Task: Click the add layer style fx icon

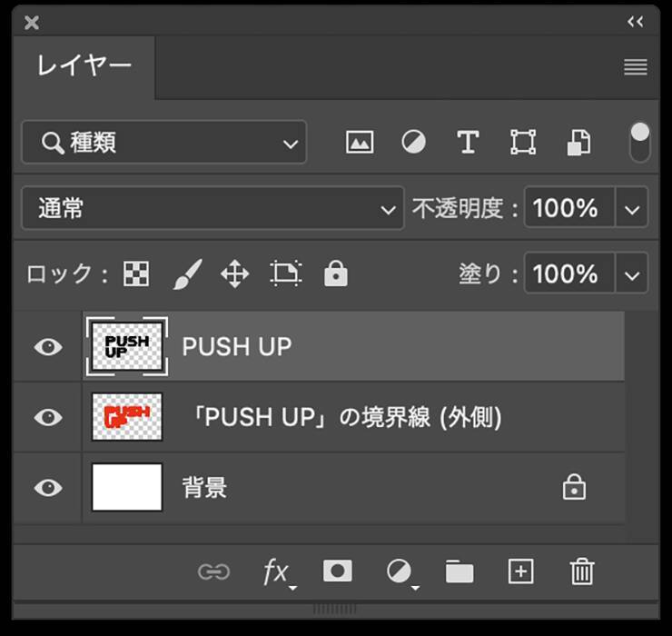Action: (276, 571)
